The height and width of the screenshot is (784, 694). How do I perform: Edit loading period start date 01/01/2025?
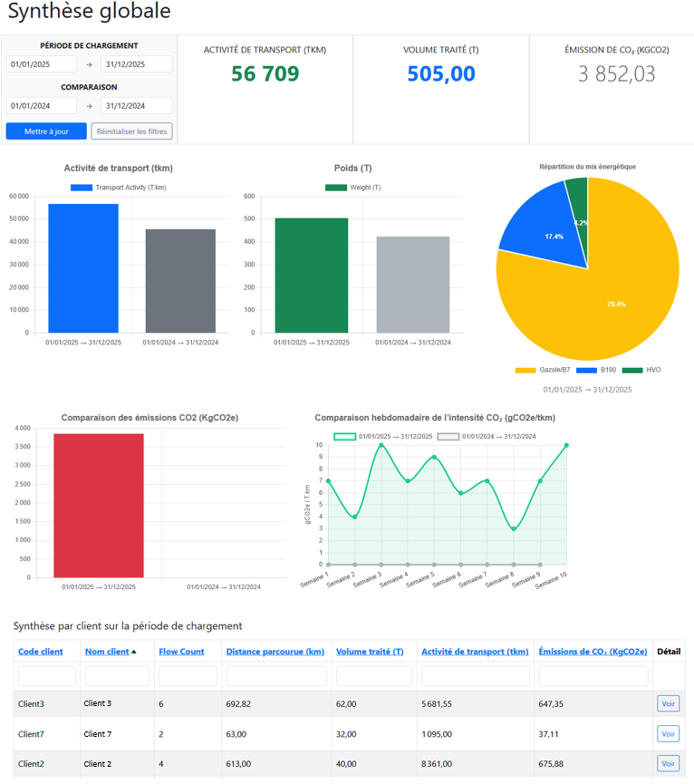[42, 64]
